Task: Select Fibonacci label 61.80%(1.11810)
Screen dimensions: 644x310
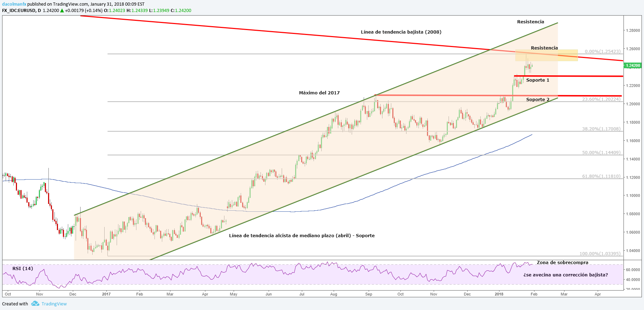Action: point(601,176)
